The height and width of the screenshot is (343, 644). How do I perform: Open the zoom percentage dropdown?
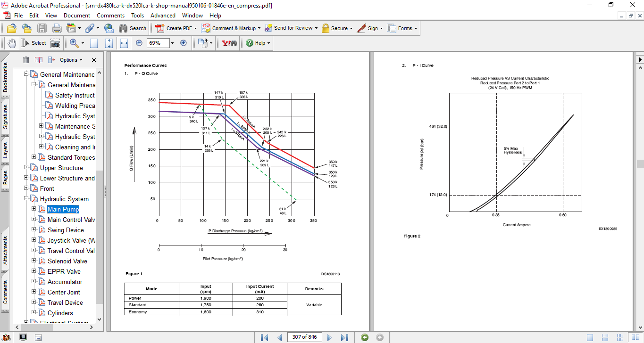[x=172, y=43]
